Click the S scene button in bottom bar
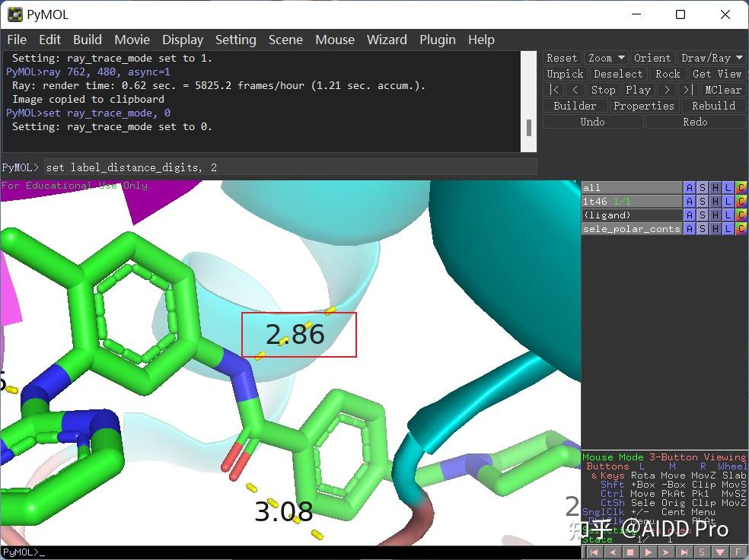Screen dimensions: 749x560 pyautogui.click(x=702, y=552)
